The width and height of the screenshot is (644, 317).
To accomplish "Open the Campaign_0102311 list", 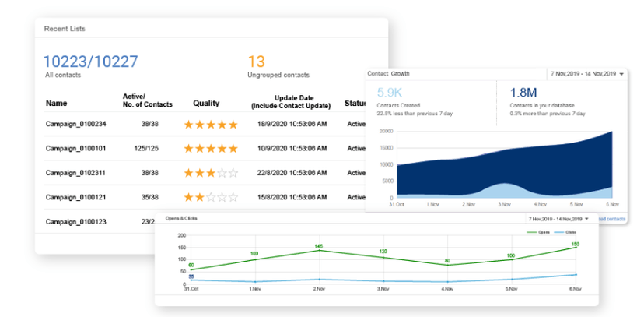I will [x=75, y=173].
